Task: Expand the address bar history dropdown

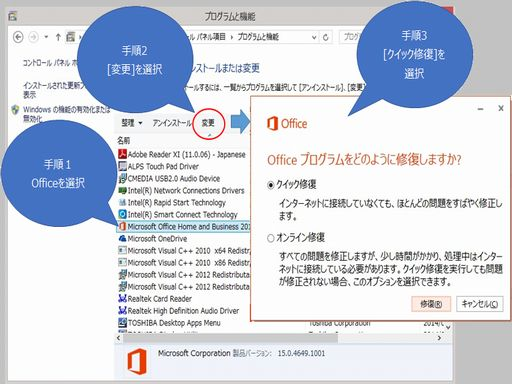Action: point(314,37)
